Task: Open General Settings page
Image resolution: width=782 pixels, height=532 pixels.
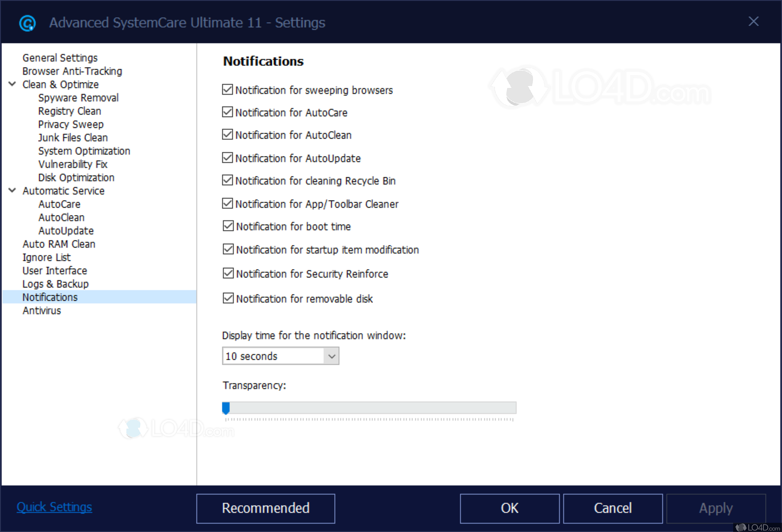Action: 60,58
